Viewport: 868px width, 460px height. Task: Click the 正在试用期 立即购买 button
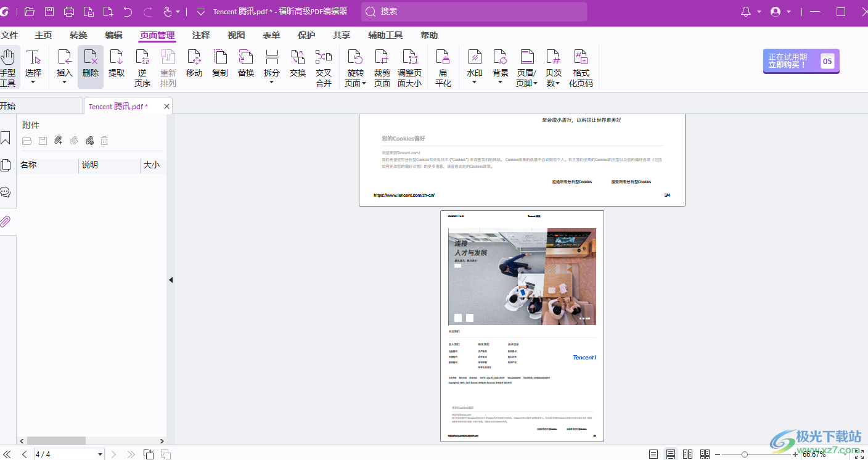coord(801,61)
